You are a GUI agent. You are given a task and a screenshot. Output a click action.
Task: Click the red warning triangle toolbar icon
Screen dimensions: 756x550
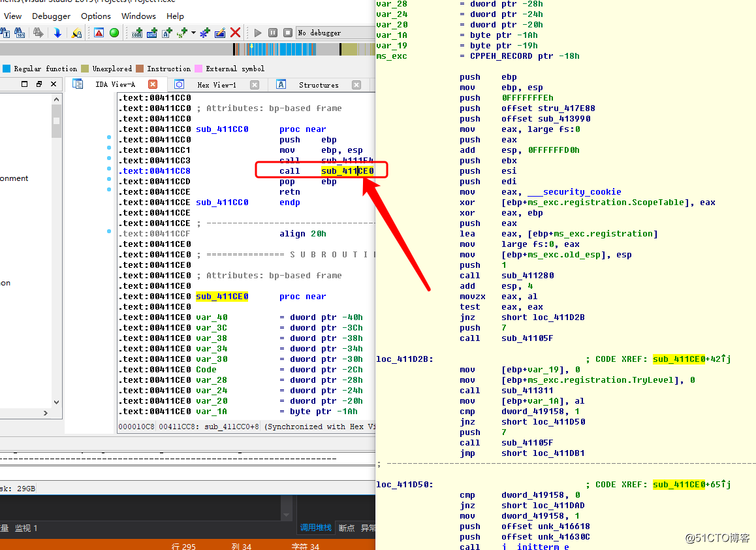tap(99, 33)
